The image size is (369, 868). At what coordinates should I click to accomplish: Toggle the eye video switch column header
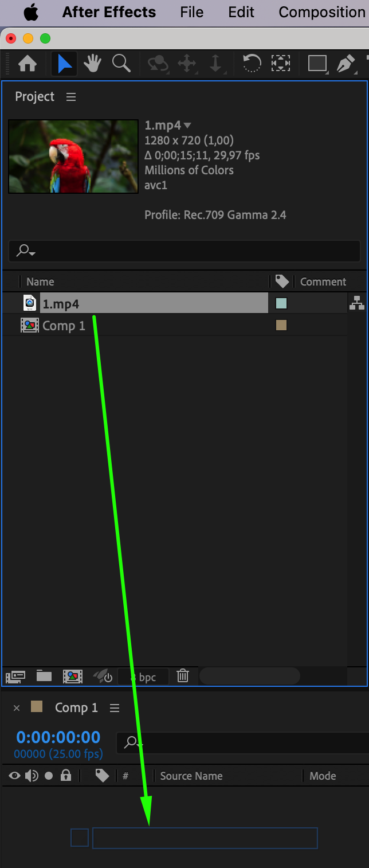pos(15,776)
